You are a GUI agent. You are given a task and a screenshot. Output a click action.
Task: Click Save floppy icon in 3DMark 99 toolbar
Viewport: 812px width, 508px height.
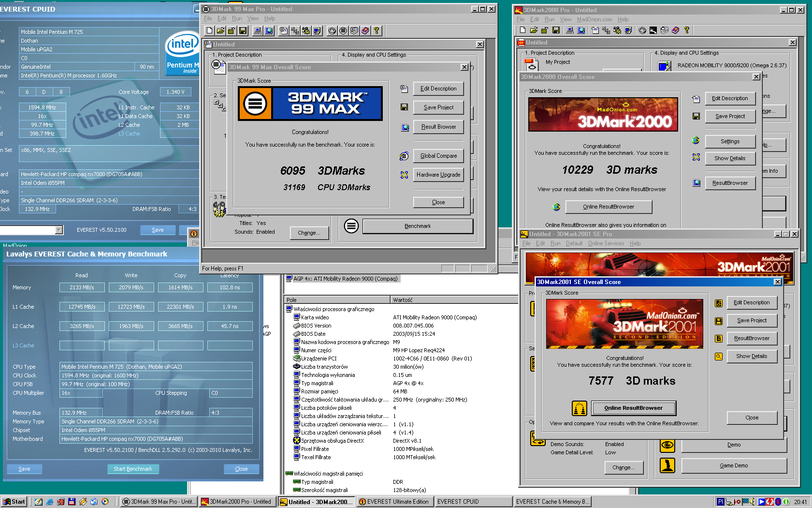click(243, 30)
